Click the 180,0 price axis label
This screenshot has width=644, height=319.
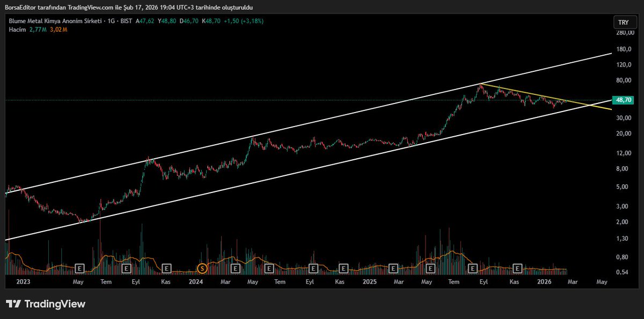click(624, 50)
